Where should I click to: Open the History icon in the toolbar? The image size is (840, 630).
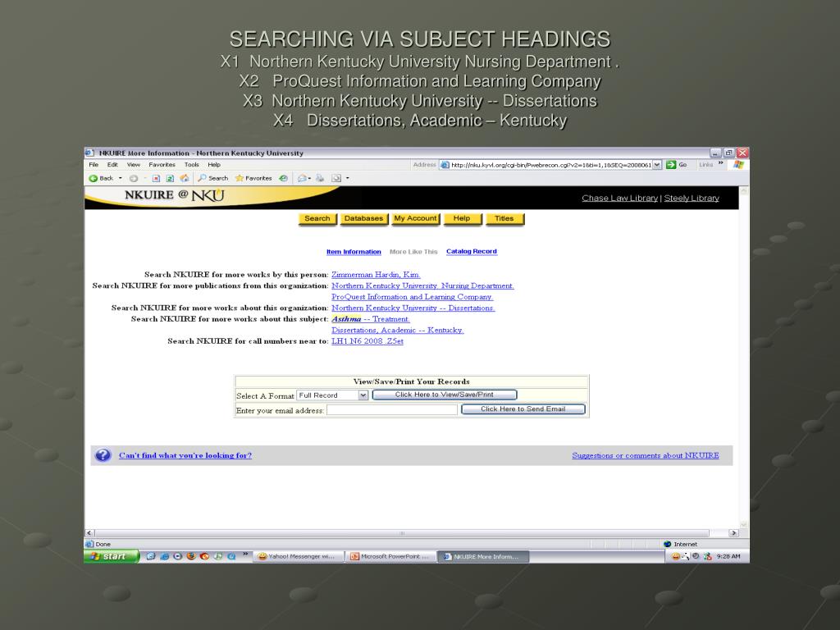tap(283, 178)
